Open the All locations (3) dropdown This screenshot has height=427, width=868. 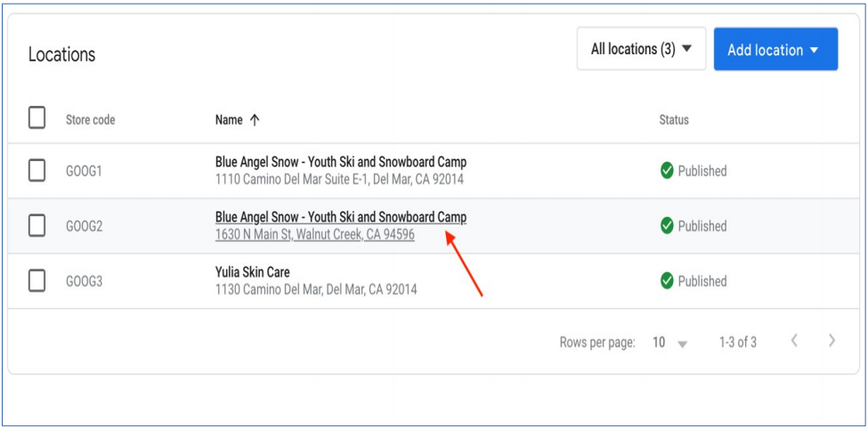coord(641,50)
